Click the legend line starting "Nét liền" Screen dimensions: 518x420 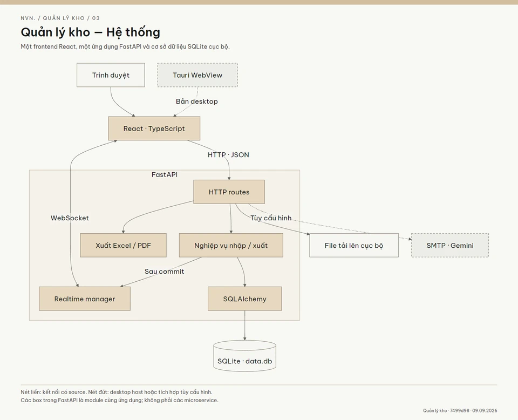tap(117, 392)
